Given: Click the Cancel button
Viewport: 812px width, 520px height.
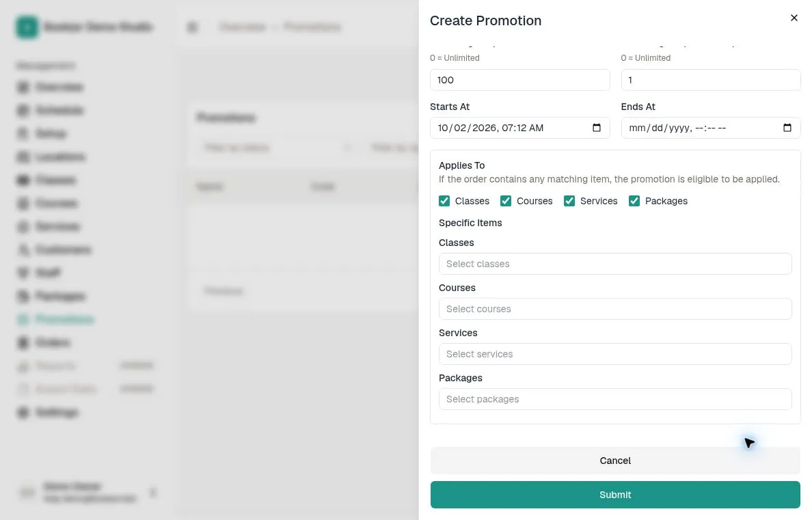Looking at the screenshot, I should click(x=615, y=461).
